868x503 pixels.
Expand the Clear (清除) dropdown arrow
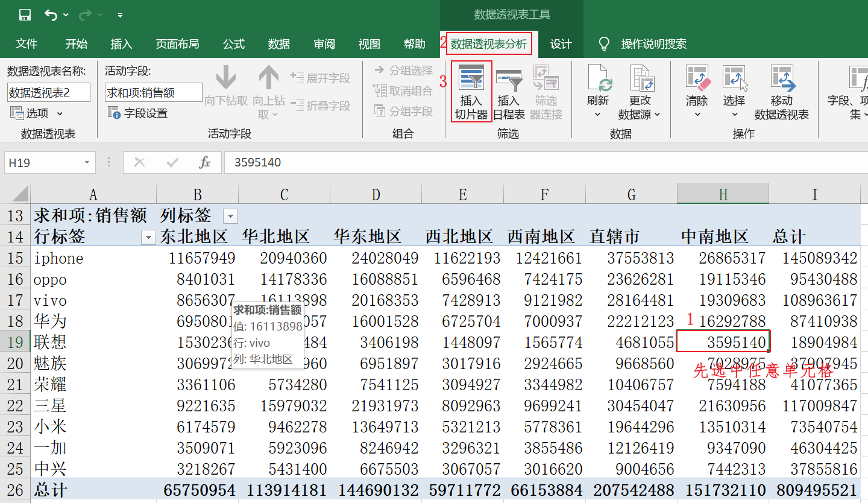point(697,114)
